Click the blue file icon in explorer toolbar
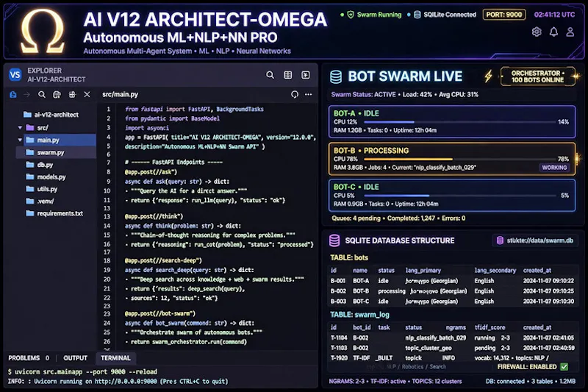The image size is (588, 392). click(x=13, y=95)
